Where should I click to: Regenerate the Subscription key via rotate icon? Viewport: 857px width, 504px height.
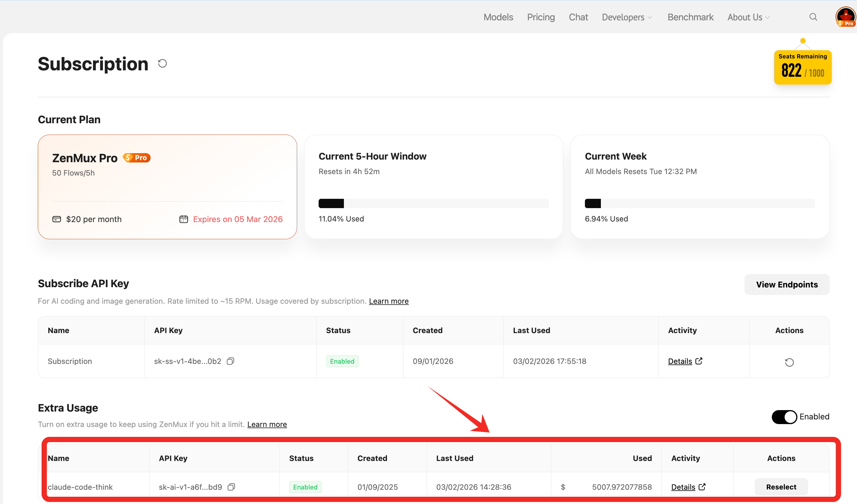(789, 362)
